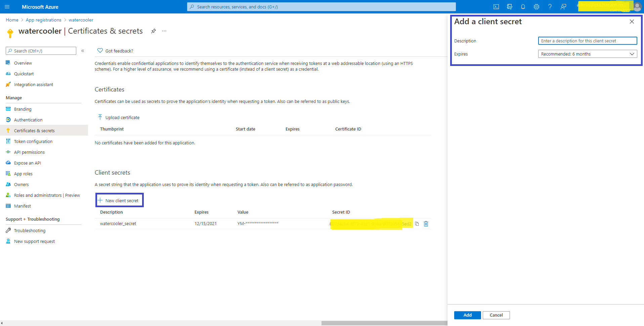Open portal Settings gear

click(536, 7)
